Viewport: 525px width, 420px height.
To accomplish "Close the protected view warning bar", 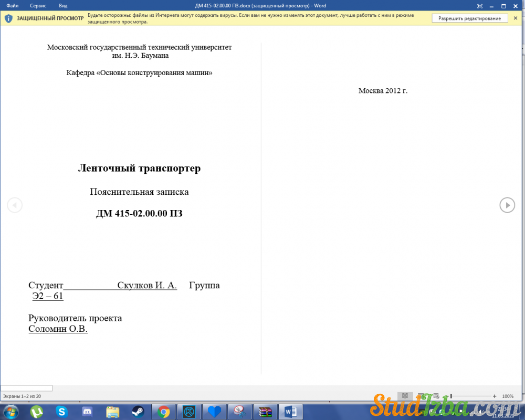I will 516,18.
